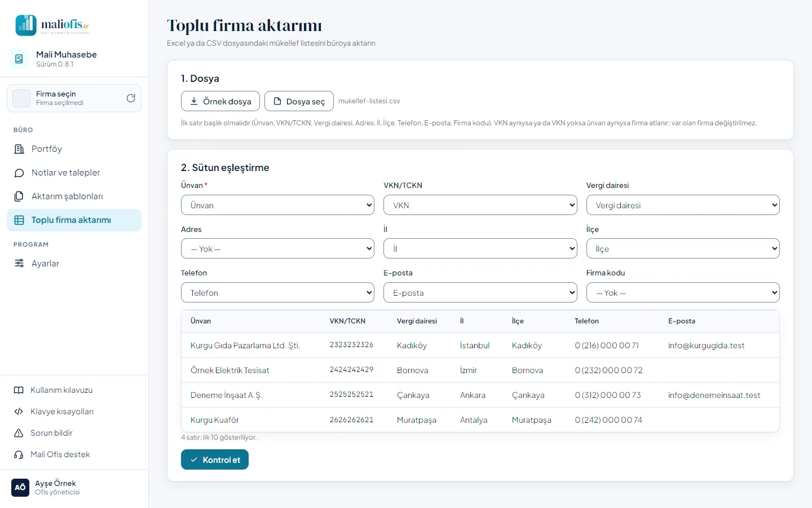Click the Portföy building icon

click(x=19, y=149)
